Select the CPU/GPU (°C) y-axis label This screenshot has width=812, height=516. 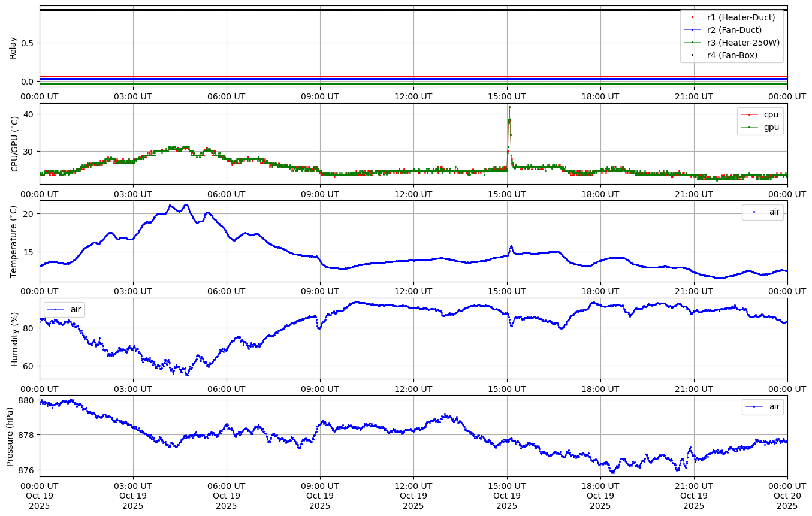(x=15, y=144)
